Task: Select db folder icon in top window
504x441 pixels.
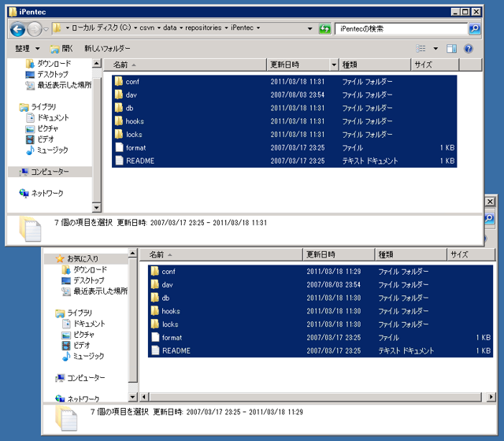Action: [x=119, y=108]
